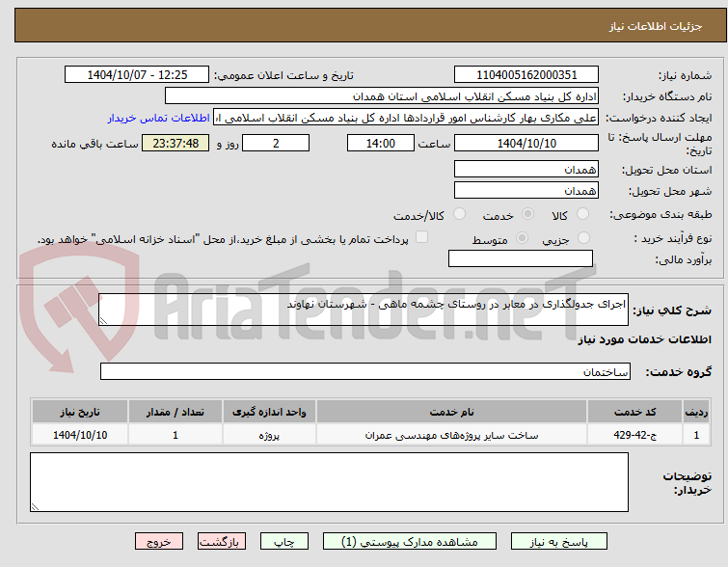Select the کالا/خدمت radio button

point(459,214)
